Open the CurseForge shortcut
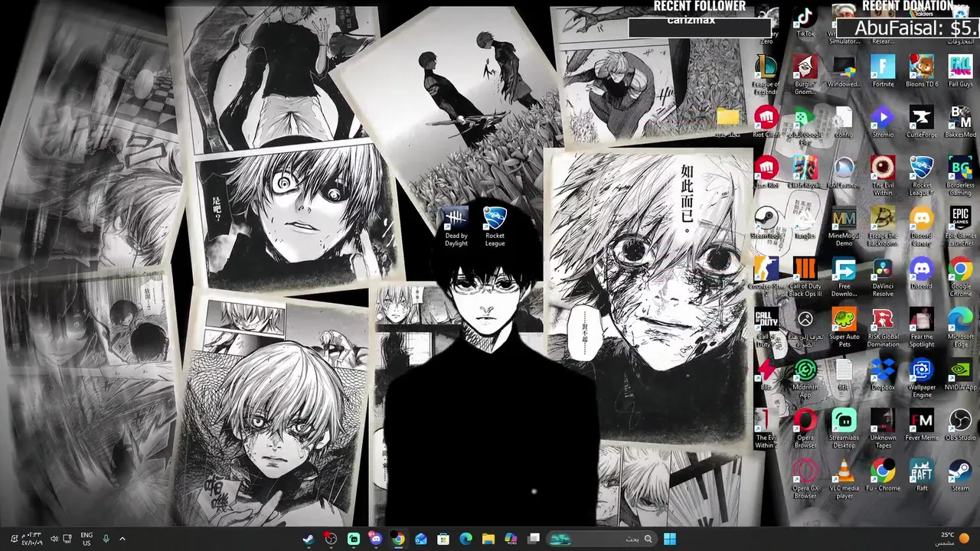 point(921,121)
